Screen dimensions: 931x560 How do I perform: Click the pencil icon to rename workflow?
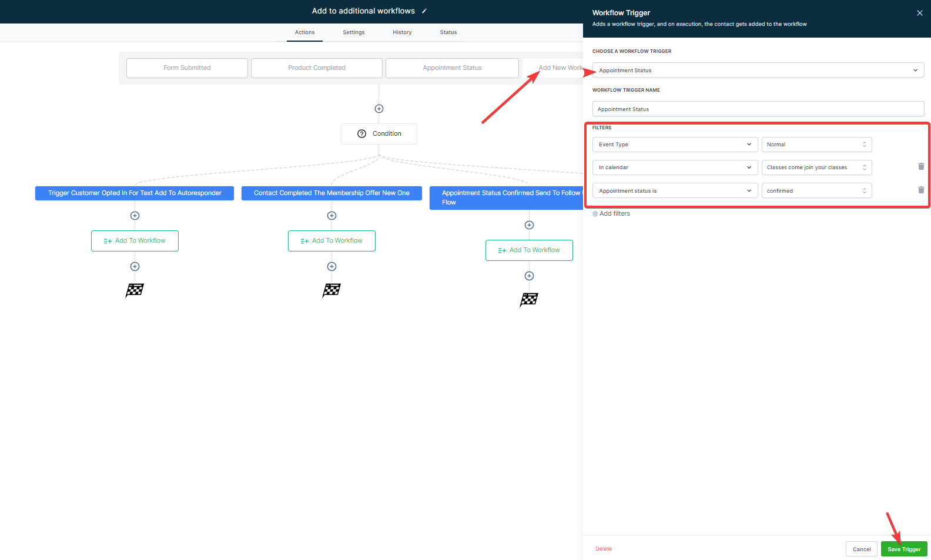click(424, 11)
